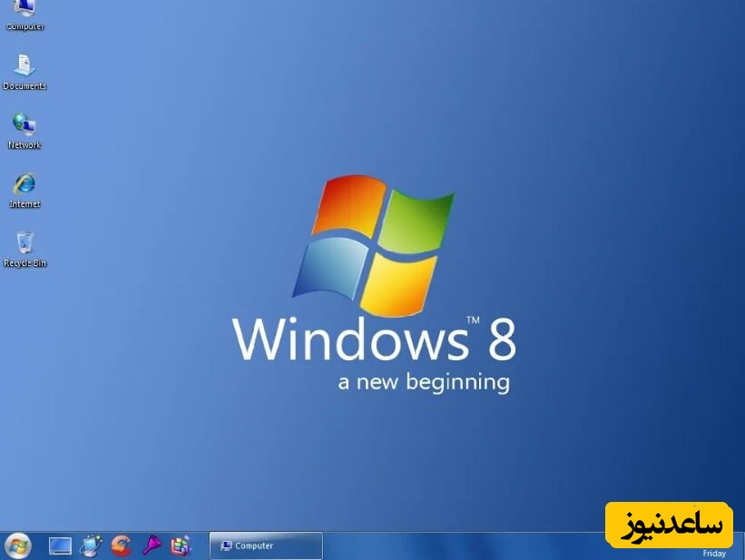Image resolution: width=745 pixels, height=560 pixels.
Task: Click the empty taskbar area right of Computer
Action: [454, 545]
